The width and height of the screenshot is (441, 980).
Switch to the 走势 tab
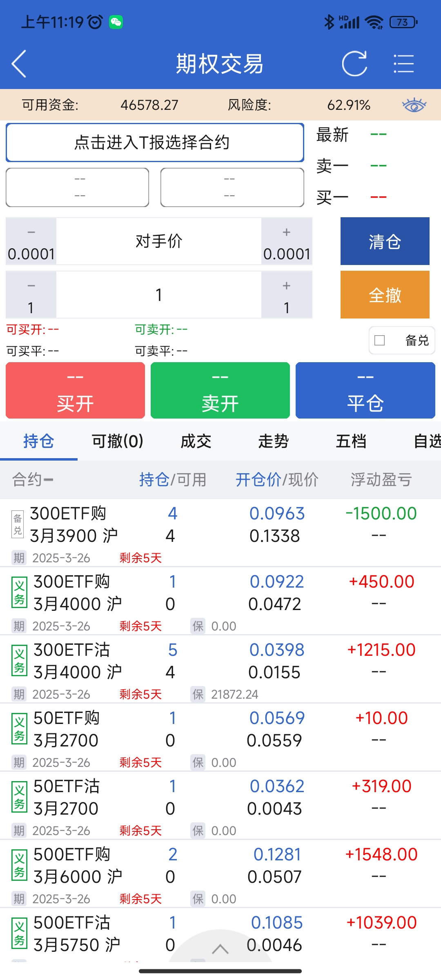[x=274, y=441]
